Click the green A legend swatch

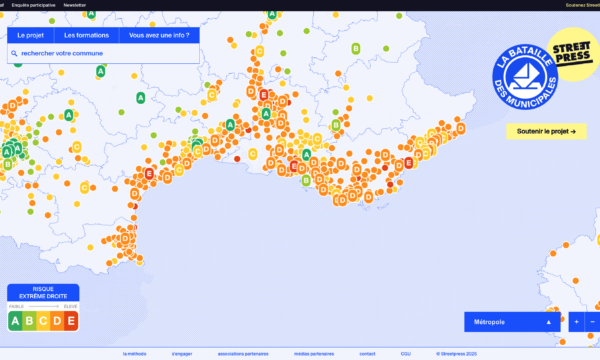(15, 321)
